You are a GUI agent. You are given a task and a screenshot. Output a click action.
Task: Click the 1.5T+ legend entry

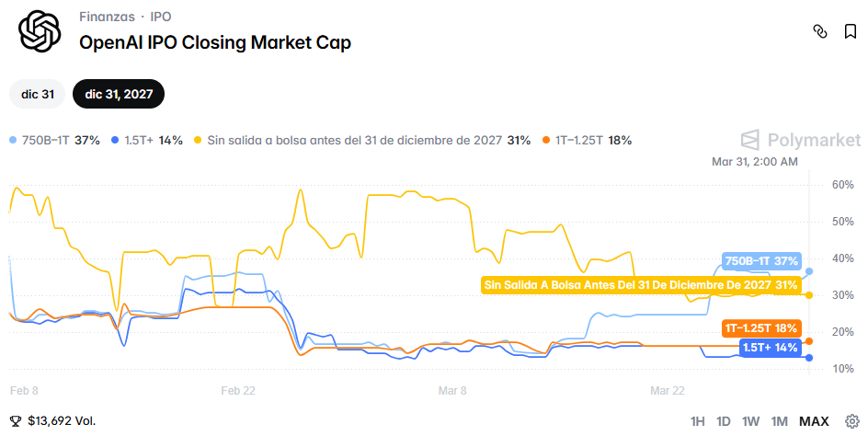click(146, 141)
